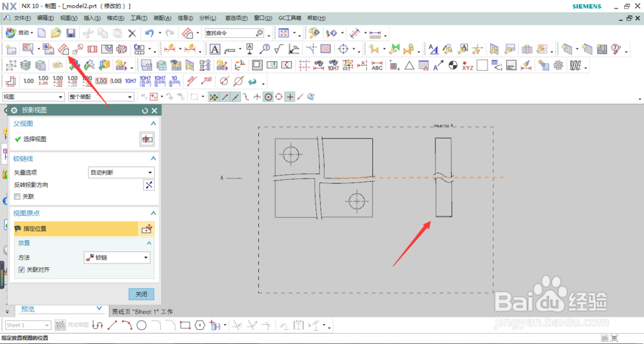Open the 工具(T) menu
Viewport: 644px width, 344px height.
pos(139,18)
